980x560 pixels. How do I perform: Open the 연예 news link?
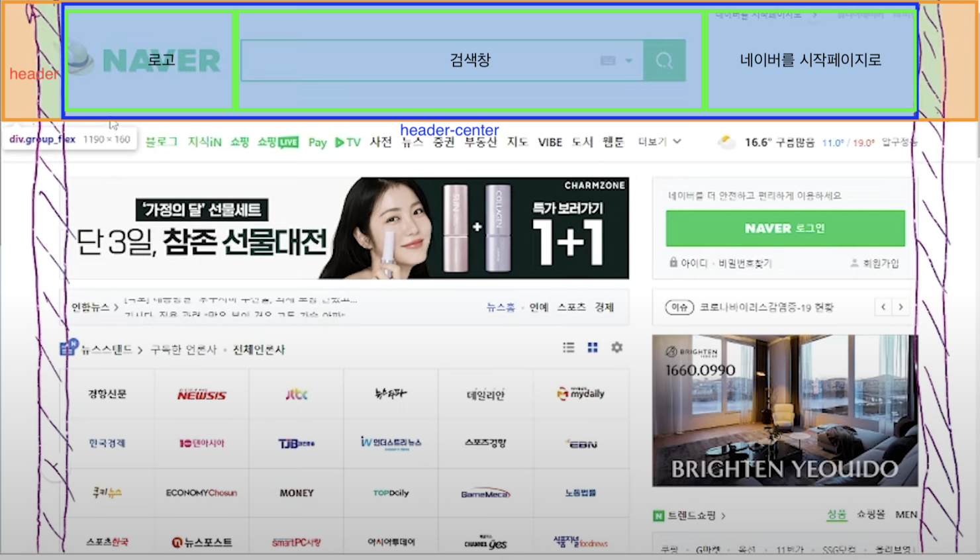pyautogui.click(x=539, y=307)
